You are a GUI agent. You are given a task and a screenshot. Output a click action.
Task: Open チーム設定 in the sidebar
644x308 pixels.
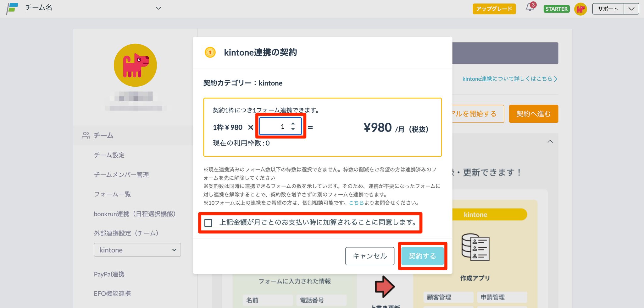click(109, 155)
